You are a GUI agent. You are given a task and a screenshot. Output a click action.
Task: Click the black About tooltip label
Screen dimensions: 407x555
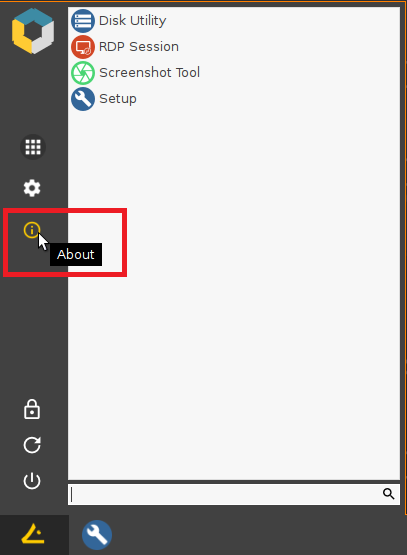point(76,254)
